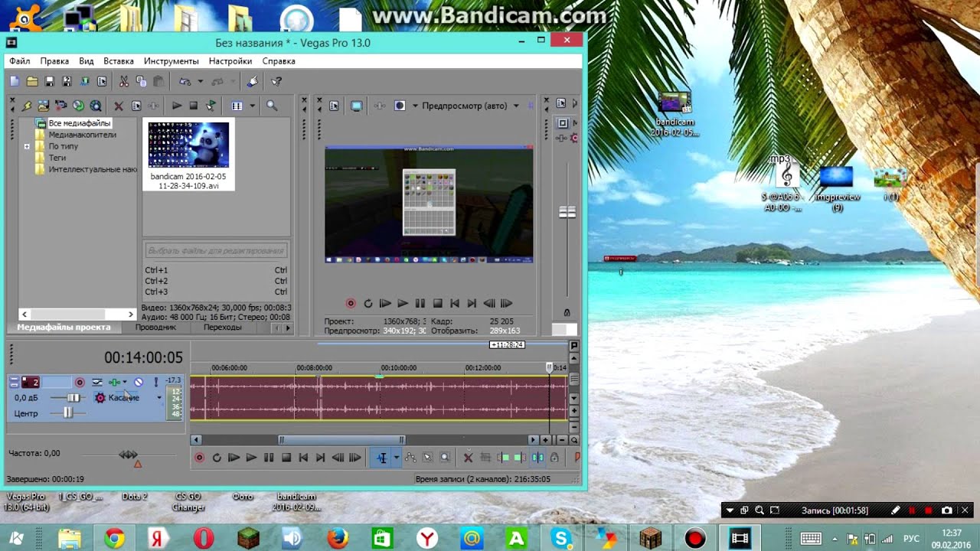The width and height of the screenshot is (980, 551).
Task: Toggle the invert phase button on track 2
Action: pos(97,382)
